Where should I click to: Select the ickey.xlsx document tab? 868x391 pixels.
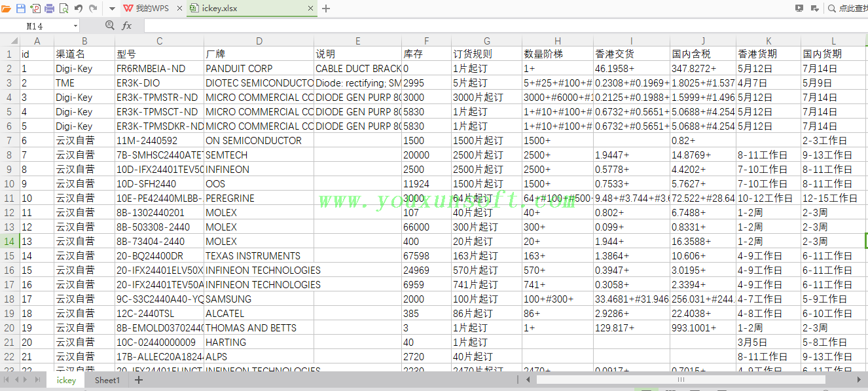[252, 9]
